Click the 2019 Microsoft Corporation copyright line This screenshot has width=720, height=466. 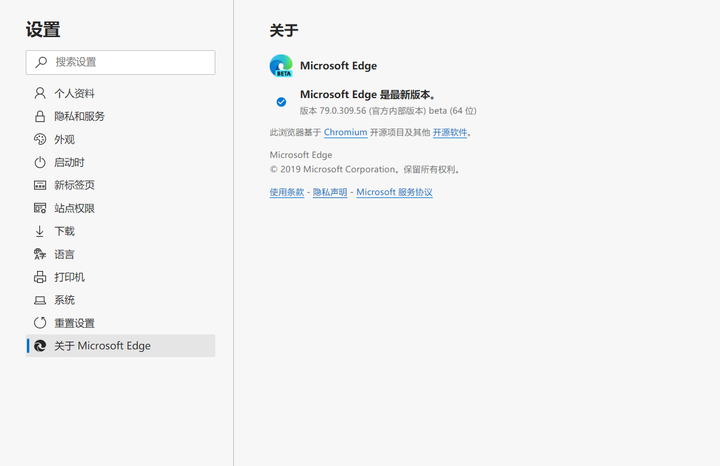click(365, 169)
